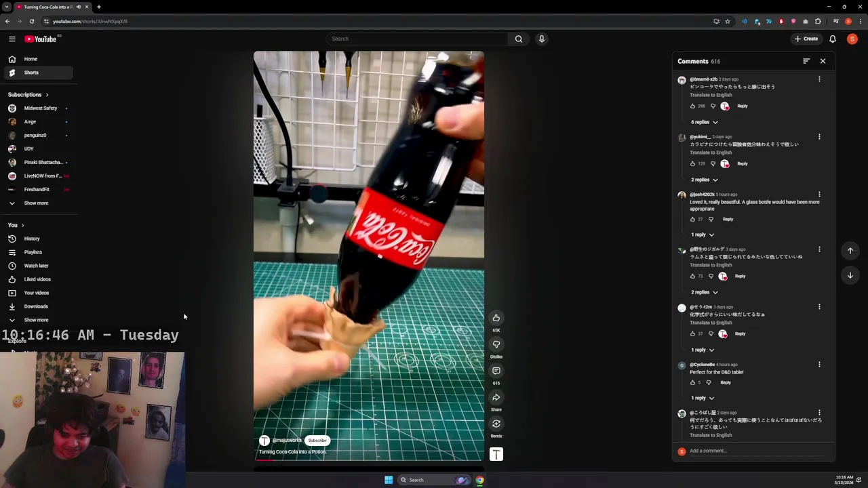Open the Short's comments icon
The width and height of the screenshot is (868, 488).
coord(496,371)
